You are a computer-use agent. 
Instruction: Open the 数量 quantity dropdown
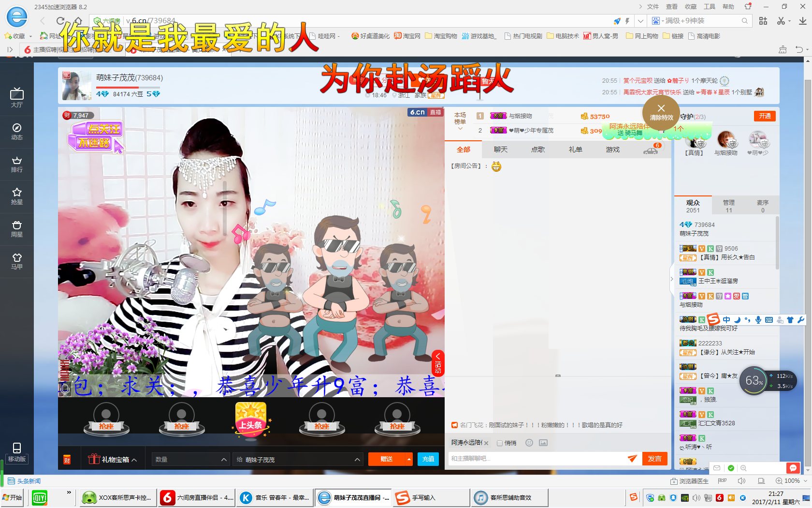190,459
